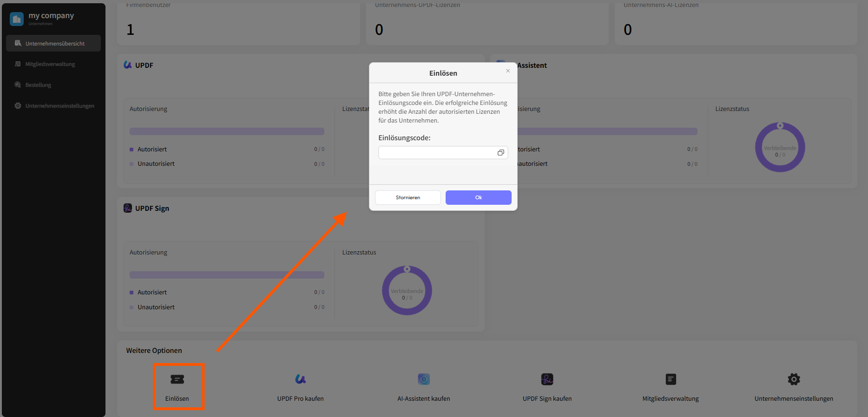Click the "UPDF Sign" card title
The width and height of the screenshot is (868, 417).
pyautogui.click(x=152, y=208)
